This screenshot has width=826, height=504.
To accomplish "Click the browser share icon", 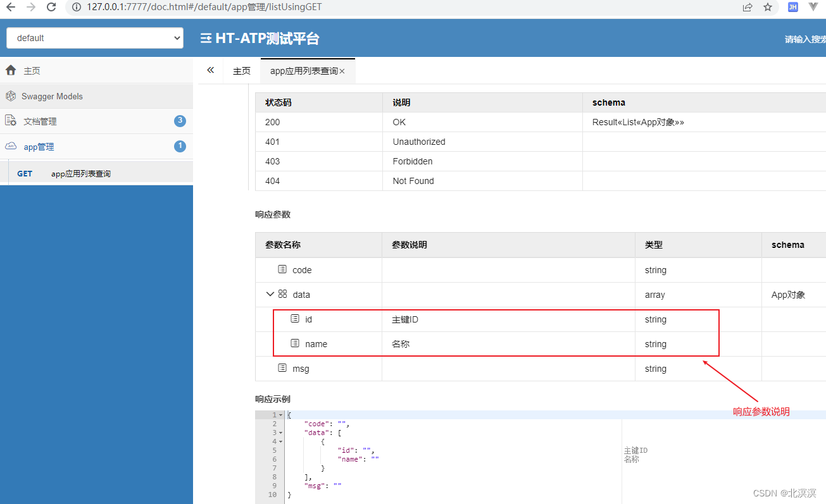I will click(x=747, y=8).
